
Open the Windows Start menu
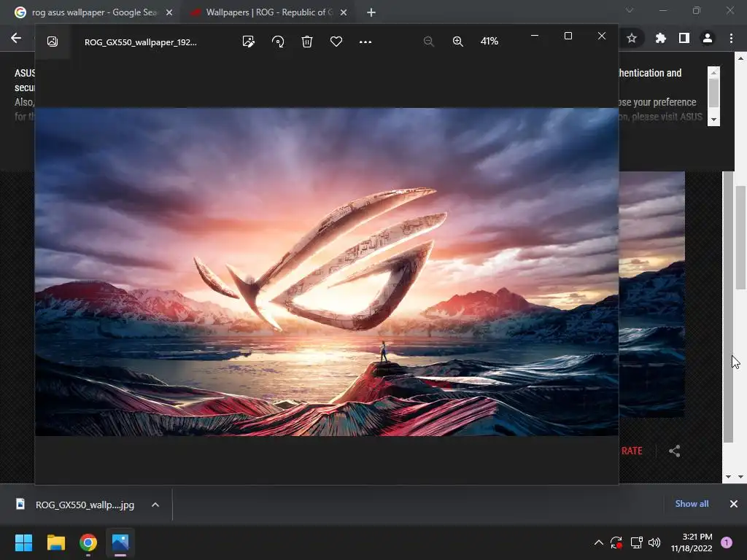[23, 542]
